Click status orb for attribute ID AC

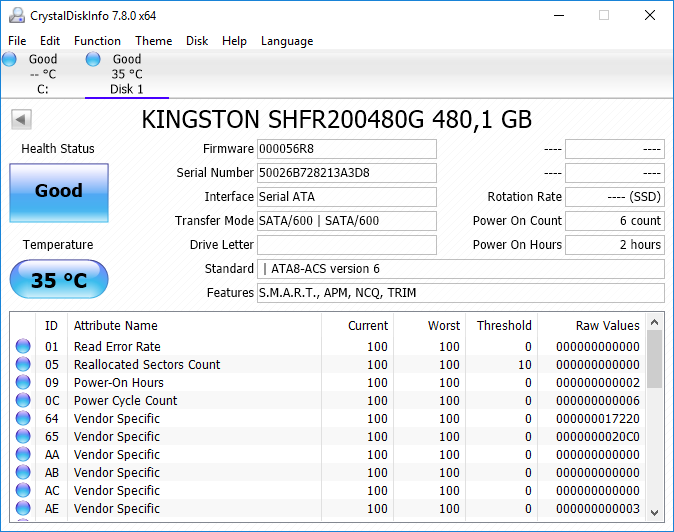pyautogui.click(x=23, y=490)
